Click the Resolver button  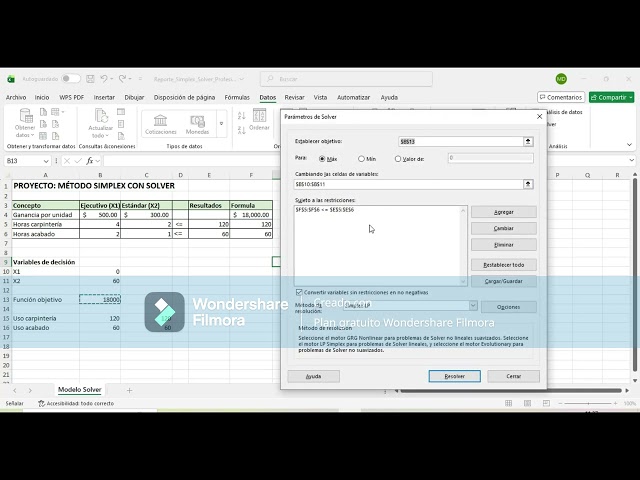click(x=455, y=376)
